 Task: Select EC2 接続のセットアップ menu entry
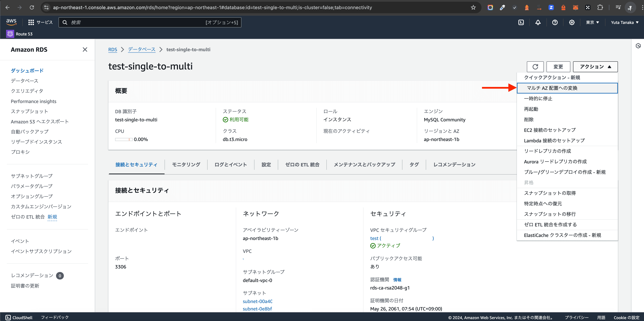(567, 130)
